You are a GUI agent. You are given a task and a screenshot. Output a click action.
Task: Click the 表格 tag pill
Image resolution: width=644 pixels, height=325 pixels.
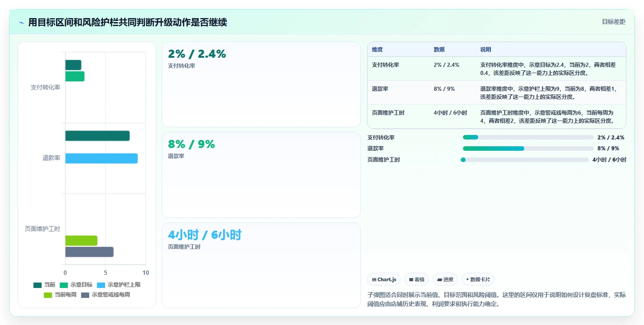point(416,279)
